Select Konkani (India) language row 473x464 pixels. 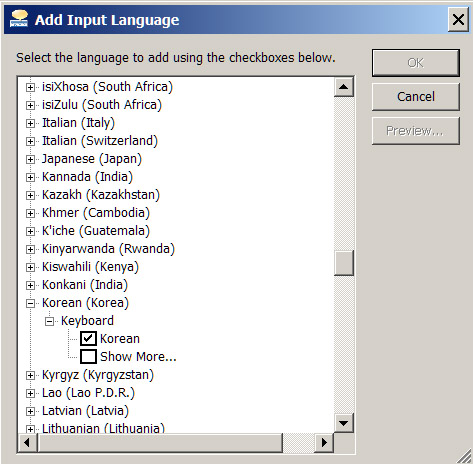click(x=85, y=285)
